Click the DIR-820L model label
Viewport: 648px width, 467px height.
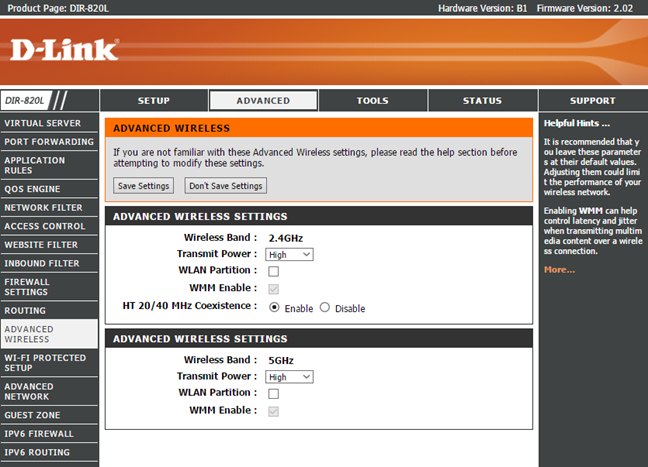coord(24,100)
